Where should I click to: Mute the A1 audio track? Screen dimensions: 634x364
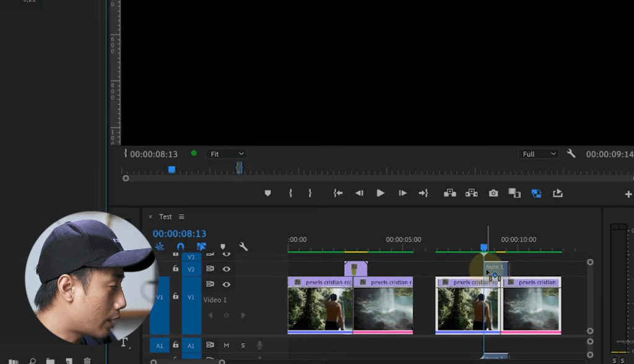click(227, 345)
